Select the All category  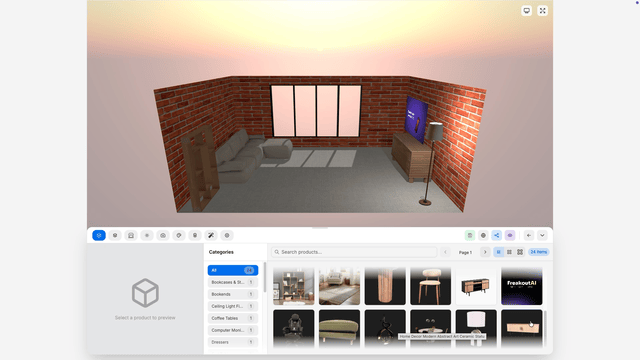[233, 270]
